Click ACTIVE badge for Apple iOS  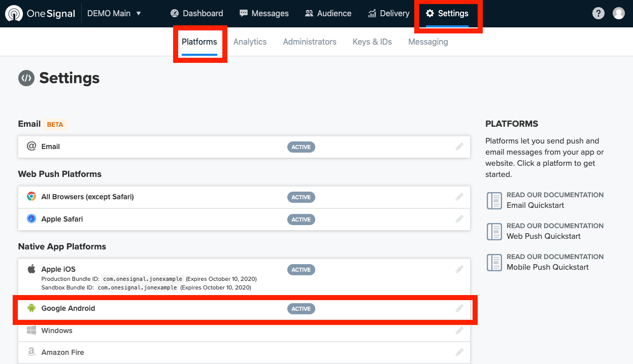tap(301, 270)
